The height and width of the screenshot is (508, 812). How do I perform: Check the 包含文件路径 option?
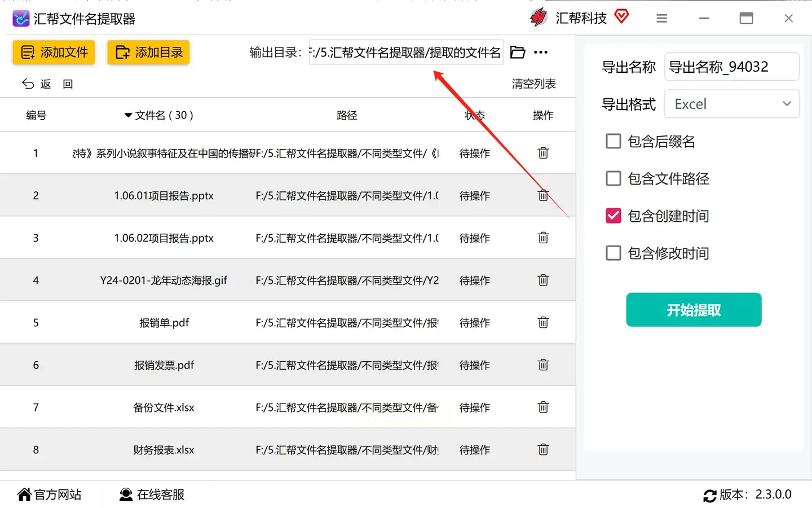pos(613,178)
